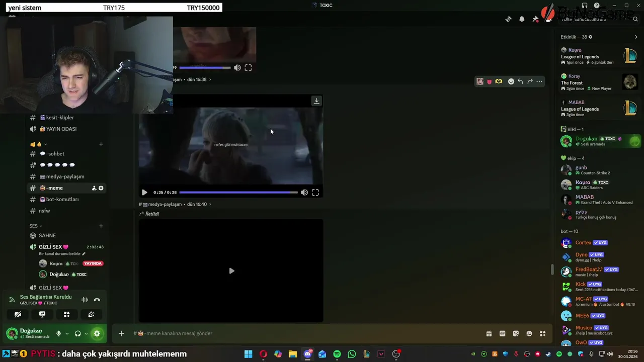This screenshot has height=362, width=644.
Task: Join the SAHNE stage channel
Action: pyautogui.click(x=67, y=235)
